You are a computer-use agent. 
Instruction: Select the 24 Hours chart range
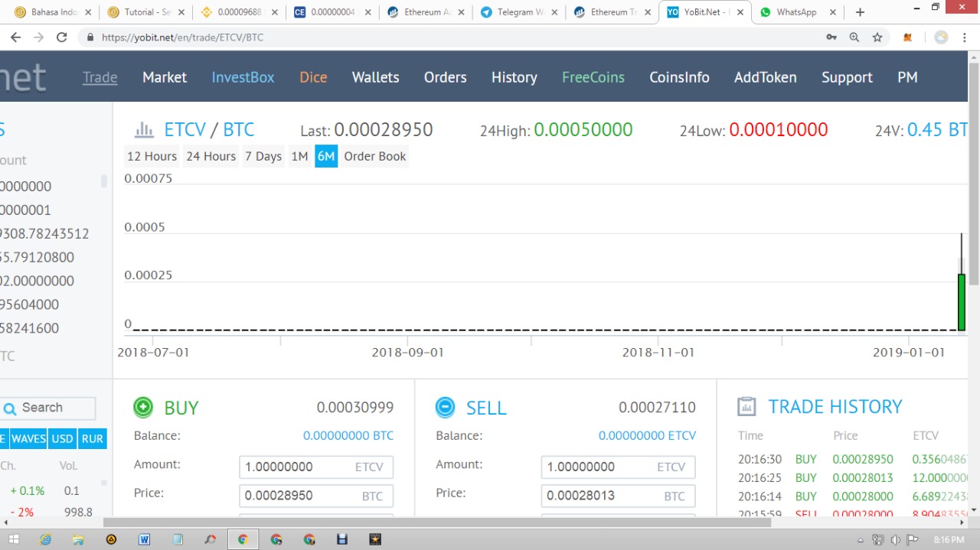tap(211, 156)
